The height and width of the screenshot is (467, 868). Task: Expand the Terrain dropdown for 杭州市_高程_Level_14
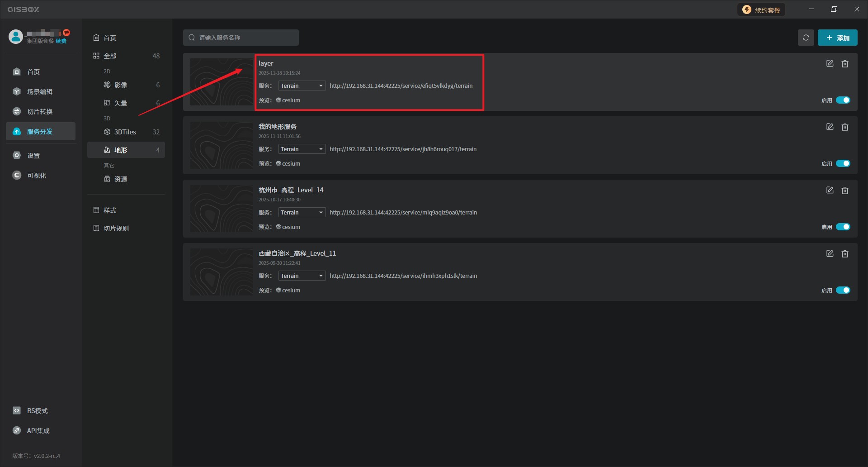point(302,213)
